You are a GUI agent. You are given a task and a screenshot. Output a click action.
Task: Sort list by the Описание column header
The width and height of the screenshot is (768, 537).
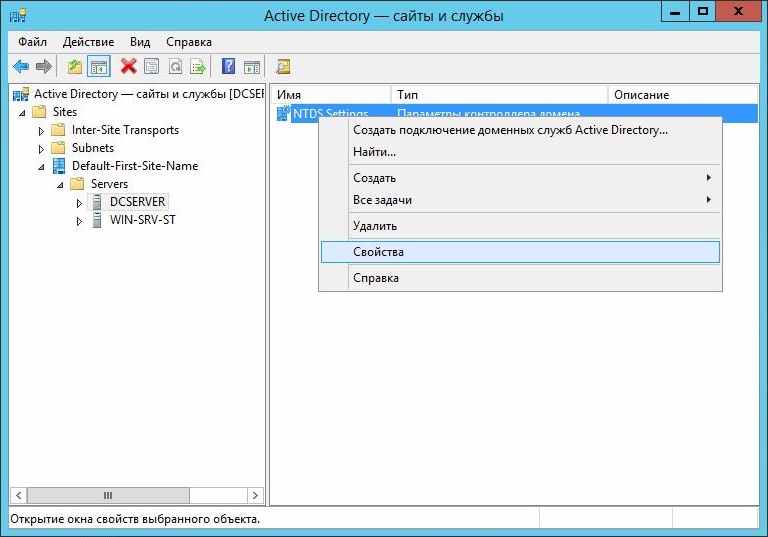(x=641, y=95)
